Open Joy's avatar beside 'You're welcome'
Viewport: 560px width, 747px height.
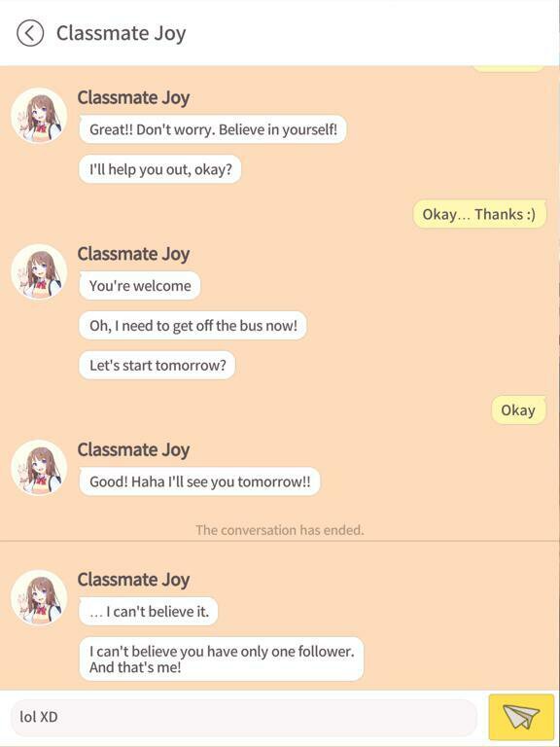coord(39,272)
